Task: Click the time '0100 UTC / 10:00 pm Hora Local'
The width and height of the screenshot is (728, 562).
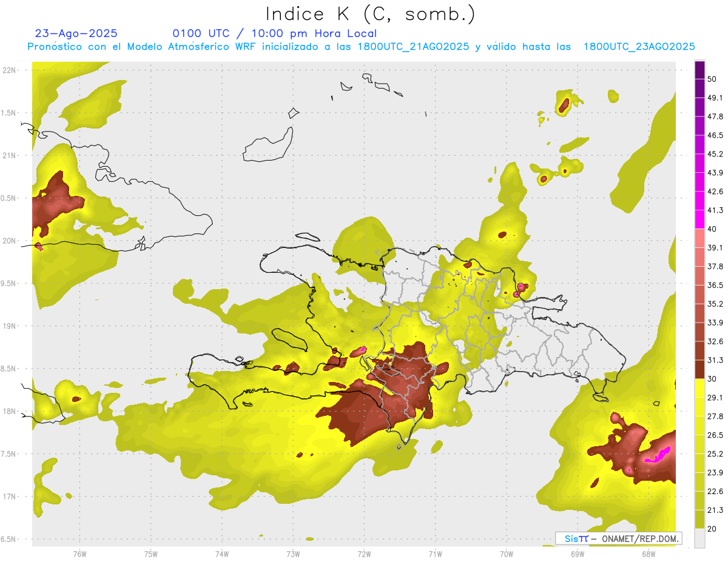Action: tap(274, 34)
